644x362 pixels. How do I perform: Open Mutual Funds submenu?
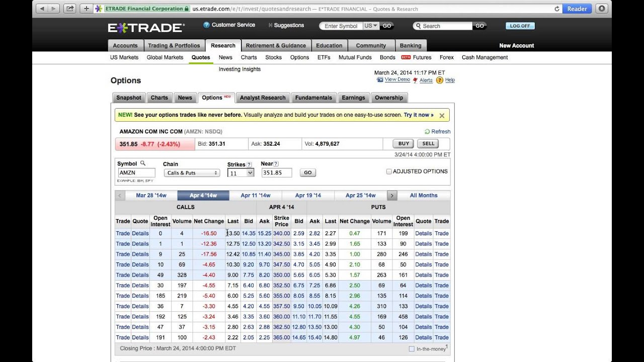click(x=355, y=58)
